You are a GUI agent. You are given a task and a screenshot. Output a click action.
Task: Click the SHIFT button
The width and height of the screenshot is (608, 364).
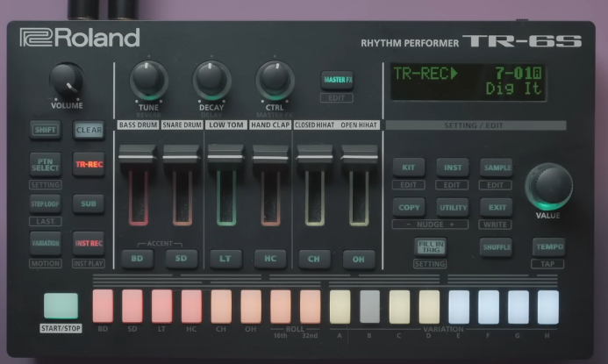point(46,130)
